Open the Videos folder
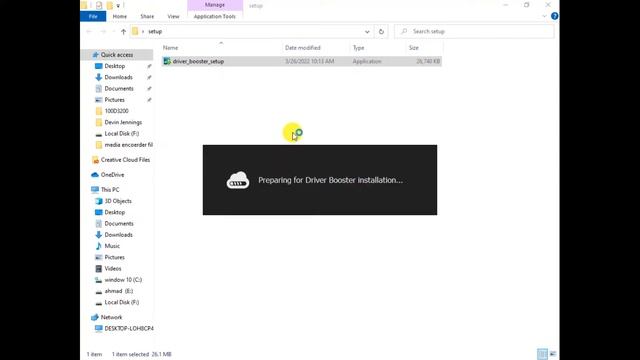The width and height of the screenshot is (640, 360). click(113, 269)
